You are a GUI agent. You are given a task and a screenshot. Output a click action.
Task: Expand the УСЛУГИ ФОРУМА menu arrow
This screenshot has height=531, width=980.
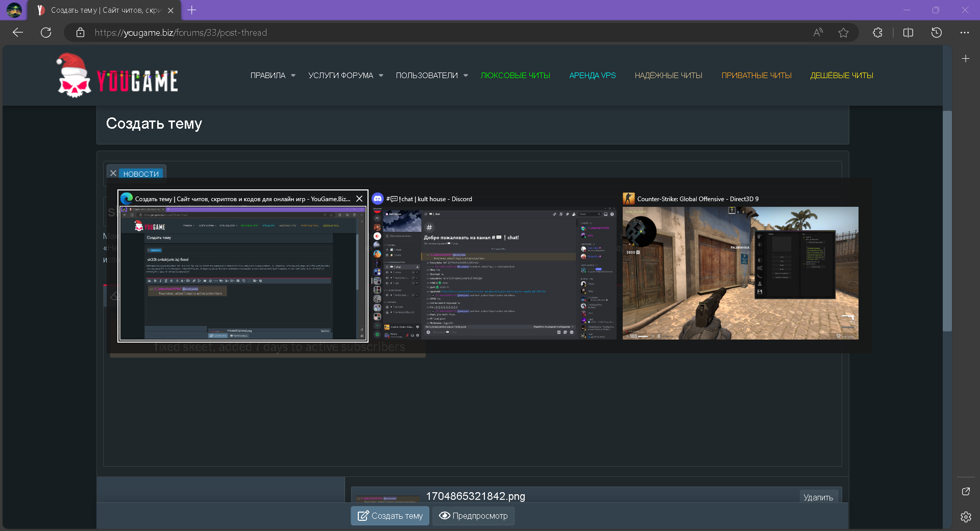(381, 76)
